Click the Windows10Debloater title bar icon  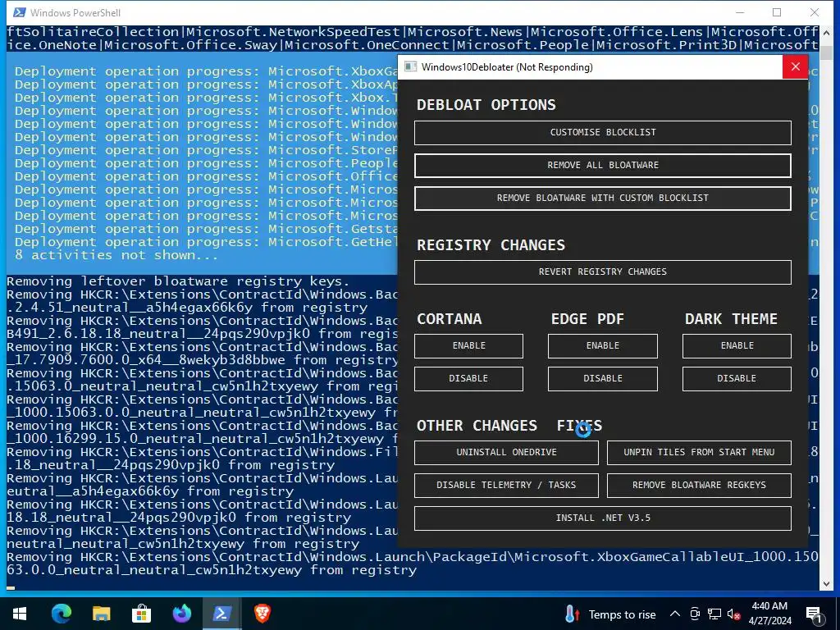pos(410,67)
